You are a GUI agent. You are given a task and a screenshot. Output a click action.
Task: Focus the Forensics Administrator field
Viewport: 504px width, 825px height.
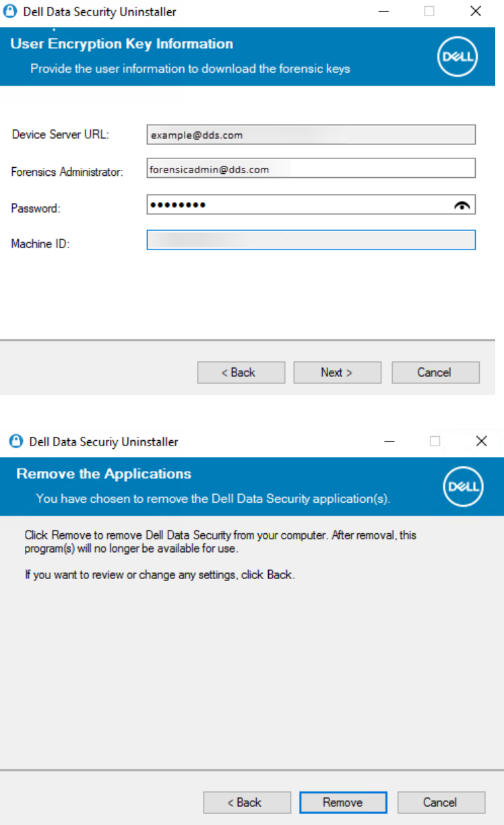coord(311,169)
